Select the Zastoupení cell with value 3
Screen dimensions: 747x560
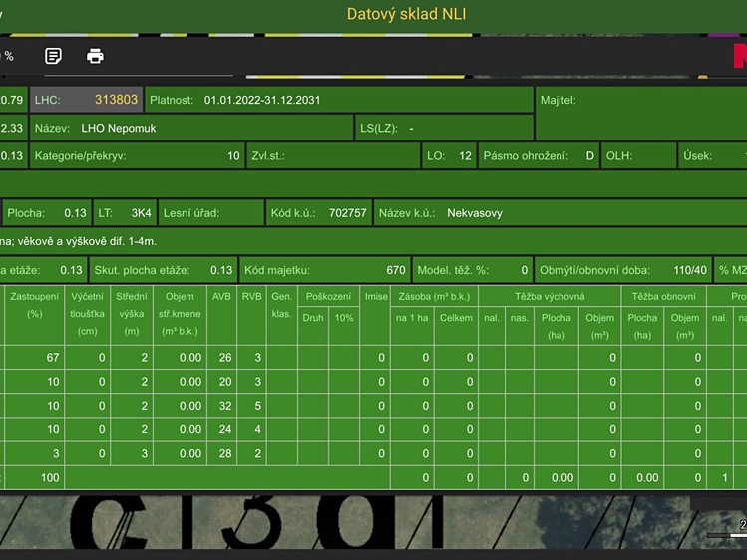(34, 453)
